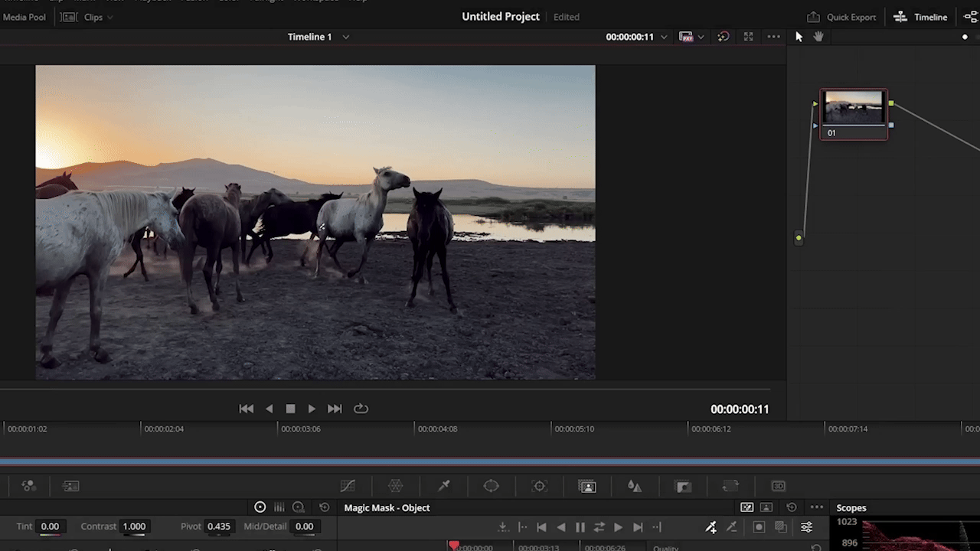This screenshot has height=551, width=980.
Task: Open the viewer options three-dot menu
Action: (x=774, y=37)
